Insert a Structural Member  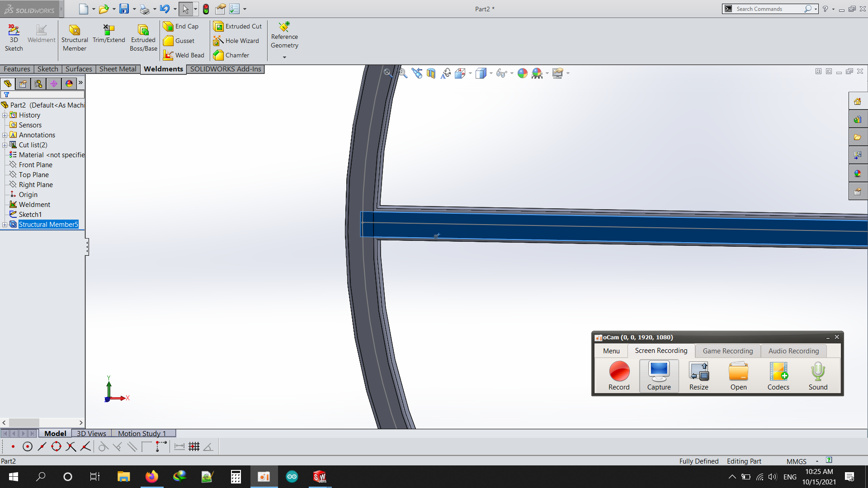click(x=75, y=38)
